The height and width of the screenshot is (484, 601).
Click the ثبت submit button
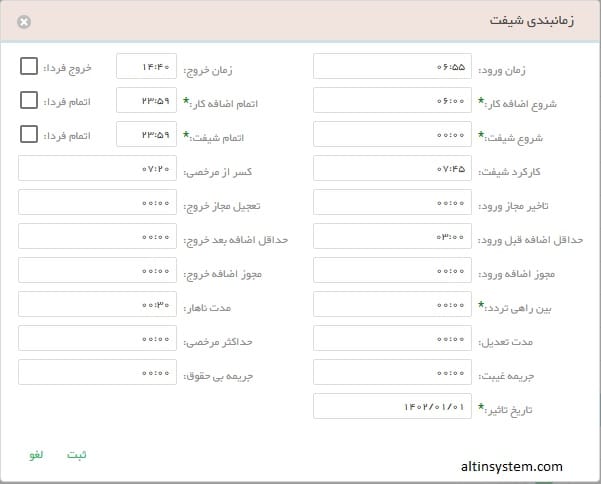[77, 455]
